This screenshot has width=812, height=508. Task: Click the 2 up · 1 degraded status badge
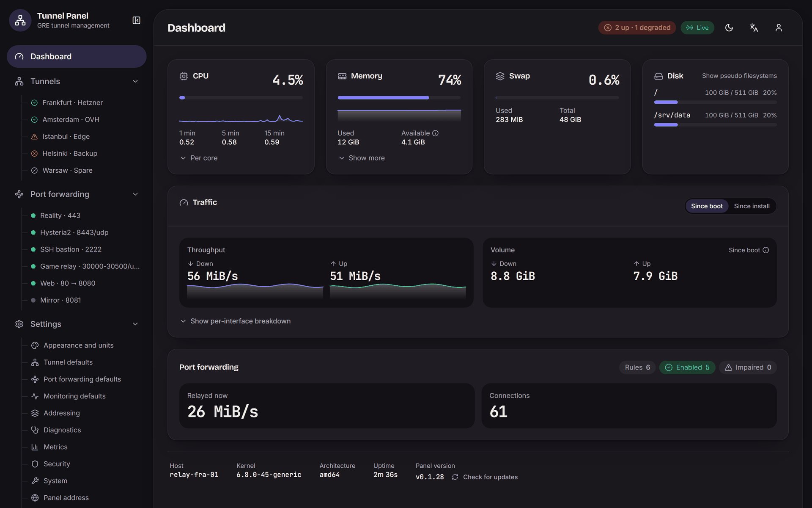pos(637,28)
